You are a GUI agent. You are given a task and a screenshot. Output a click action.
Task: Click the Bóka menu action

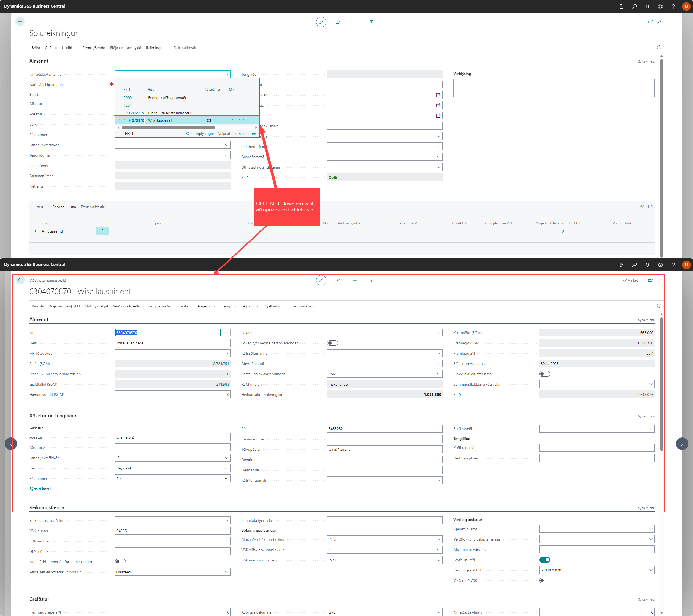click(x=36, y=48)
